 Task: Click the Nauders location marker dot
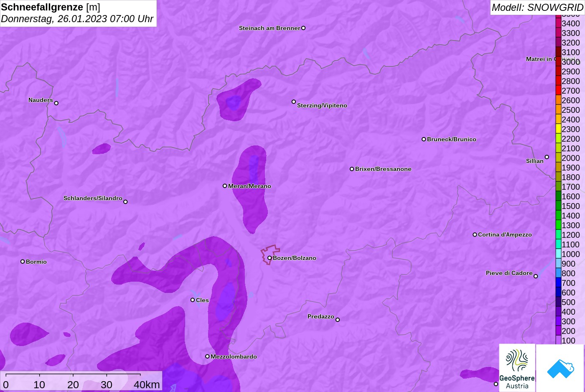point(56,103)
